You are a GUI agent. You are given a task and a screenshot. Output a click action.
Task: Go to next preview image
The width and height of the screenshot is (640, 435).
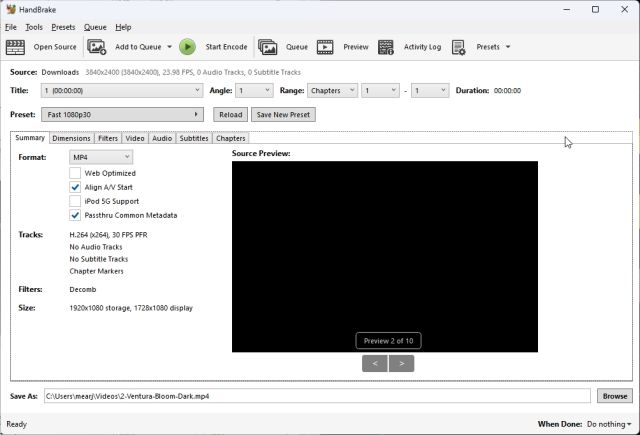402,364
